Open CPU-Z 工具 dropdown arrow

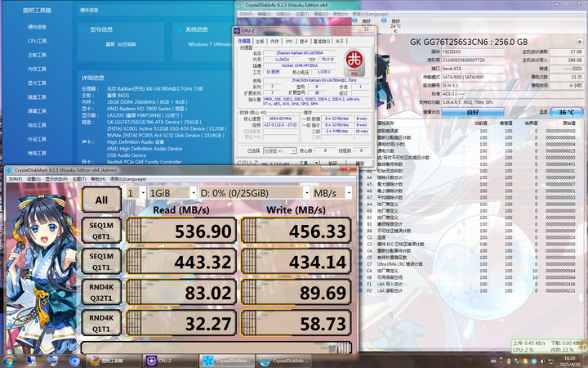pyautogui.click(x=317, y=163)
